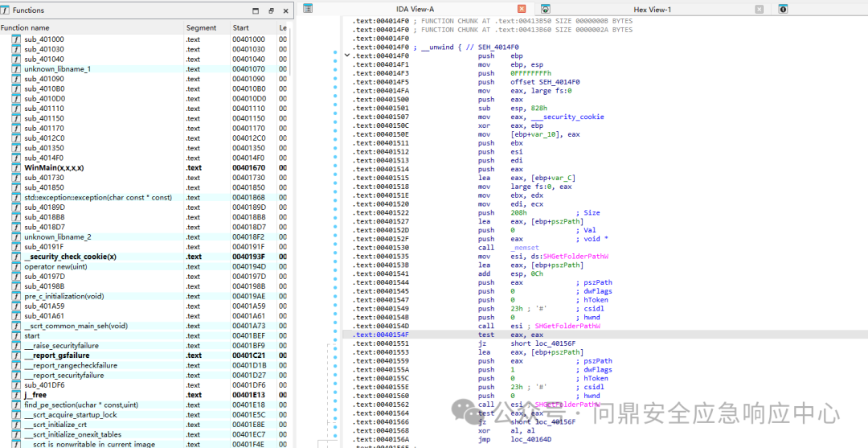868x448 pixels.
Task: Sort list by Function name column header
Action: coord(25,27)
